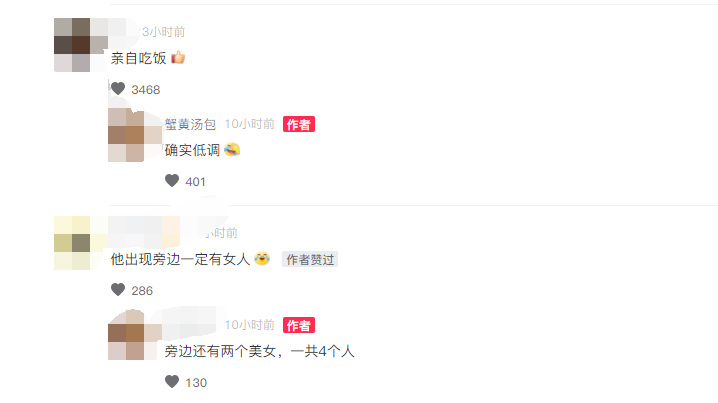
Task: Click the 3小时前 timestamp on first comment
Action: click(163, 32)
